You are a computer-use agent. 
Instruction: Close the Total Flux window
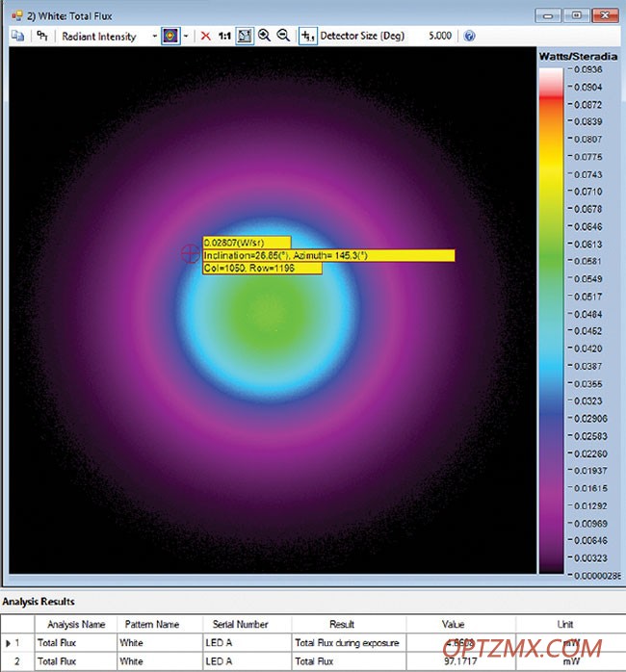(605, 15)
